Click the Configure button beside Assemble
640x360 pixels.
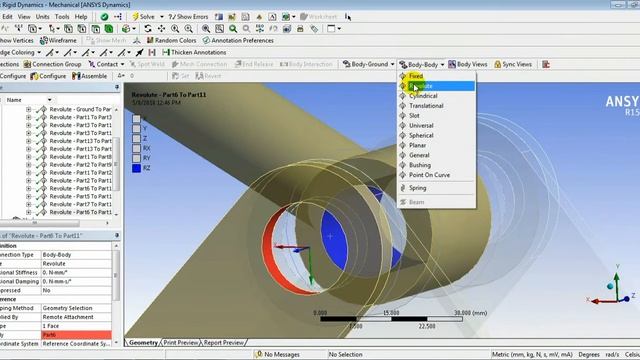48,76
